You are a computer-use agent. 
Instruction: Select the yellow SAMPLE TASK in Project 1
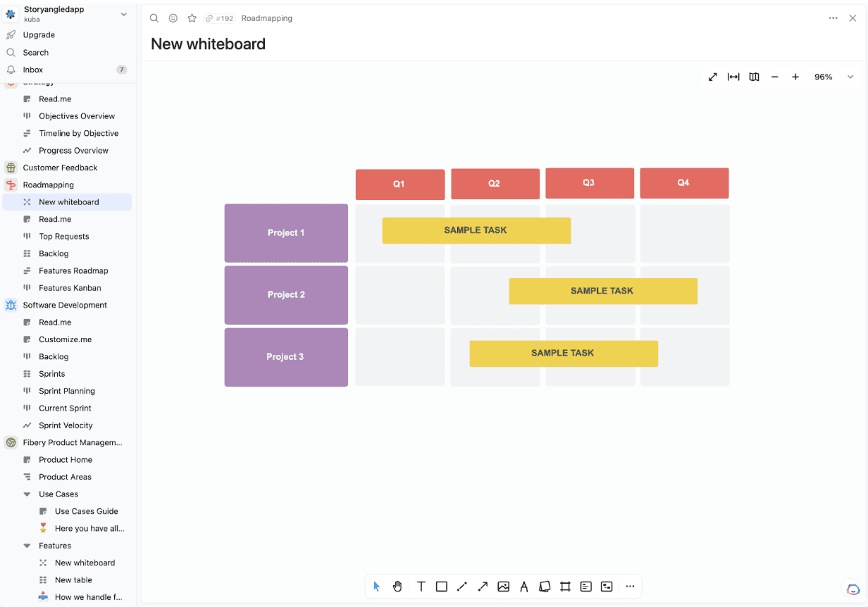click(476, 230)
